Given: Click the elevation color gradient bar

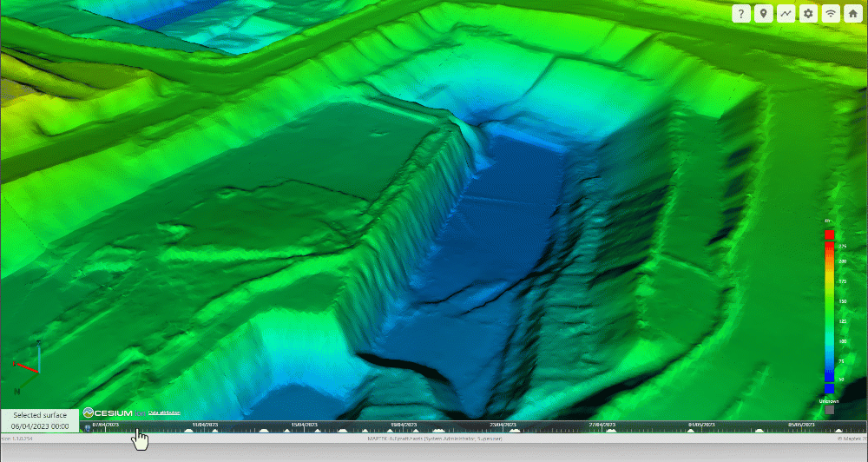Looking at the screenshot, I should pos(829,311).
